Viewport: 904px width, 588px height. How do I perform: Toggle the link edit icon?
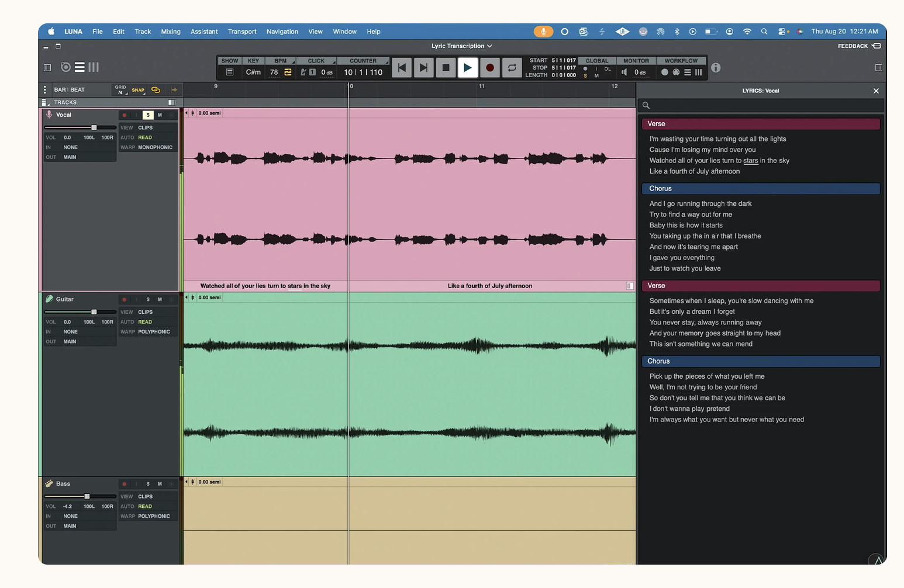tap(156, 89)
